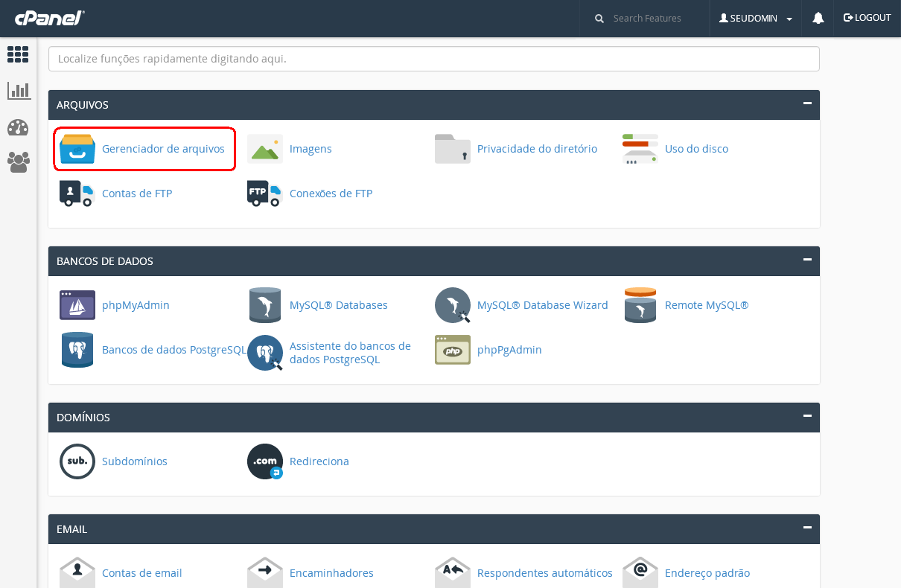Click the Remote MySQL icon
Screen dimensions: 901x588
pyautogui.click(x=640, y=305)
